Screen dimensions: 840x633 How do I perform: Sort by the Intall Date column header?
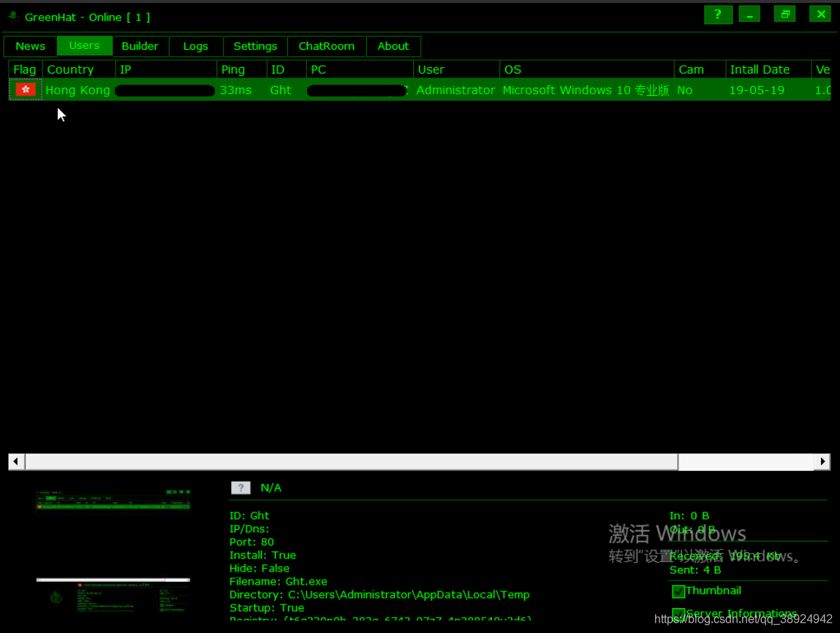click(x=768, y=69)
